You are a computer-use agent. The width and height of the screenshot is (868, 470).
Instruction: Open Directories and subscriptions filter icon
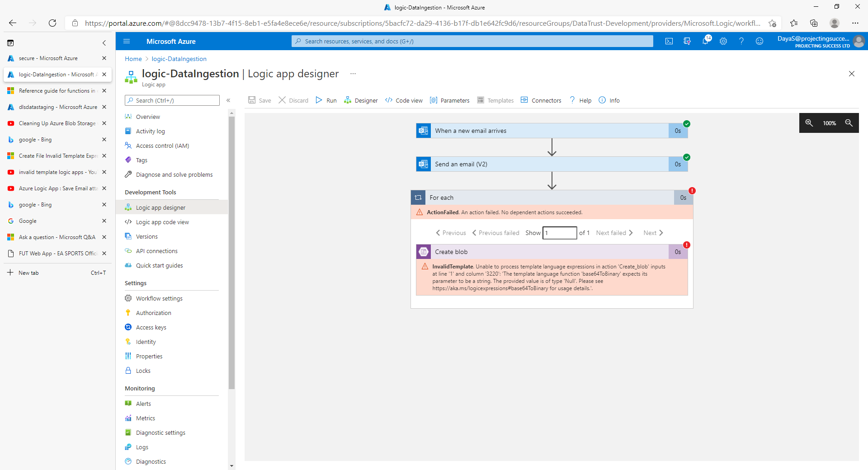687,41
